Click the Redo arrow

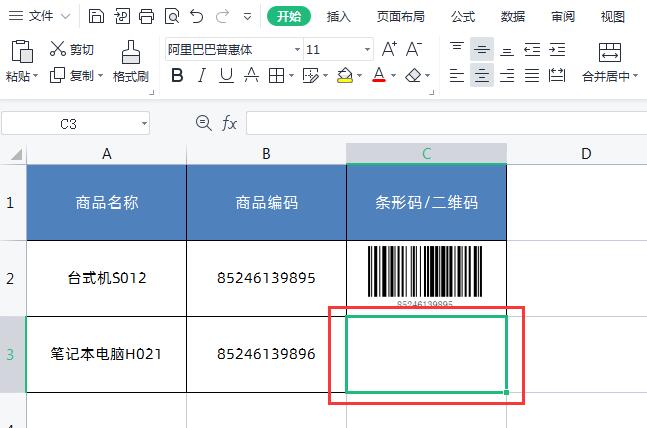(222, 17)
